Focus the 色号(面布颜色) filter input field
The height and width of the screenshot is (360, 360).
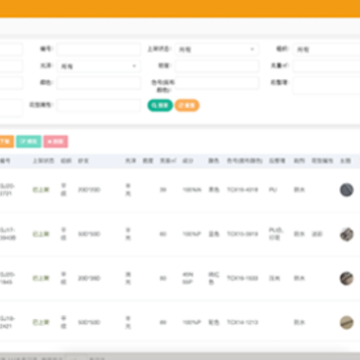click(x=217, y=83)
